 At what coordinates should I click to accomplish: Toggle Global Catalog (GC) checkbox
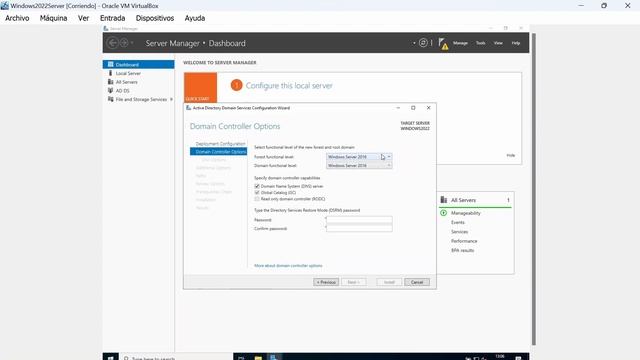point(257,192)
